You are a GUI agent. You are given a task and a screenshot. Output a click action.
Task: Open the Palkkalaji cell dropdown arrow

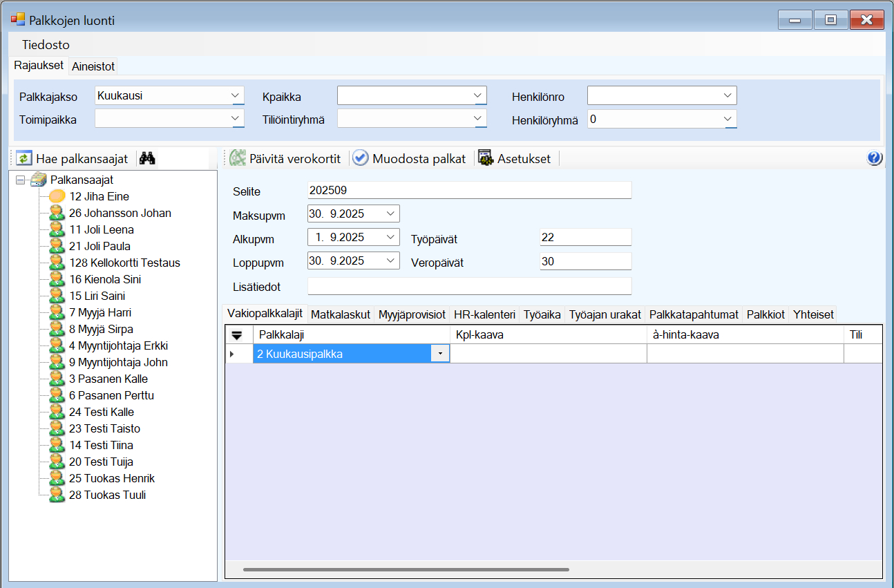click(440, 354)
